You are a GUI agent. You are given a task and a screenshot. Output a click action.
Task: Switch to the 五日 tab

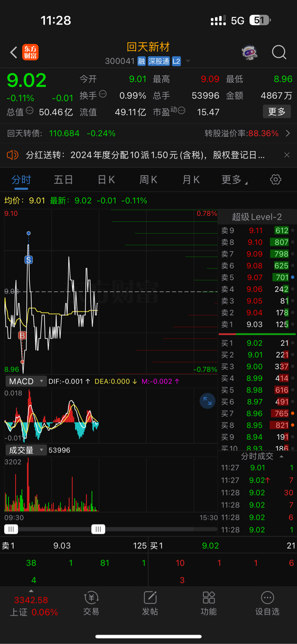tap(63, 180)
